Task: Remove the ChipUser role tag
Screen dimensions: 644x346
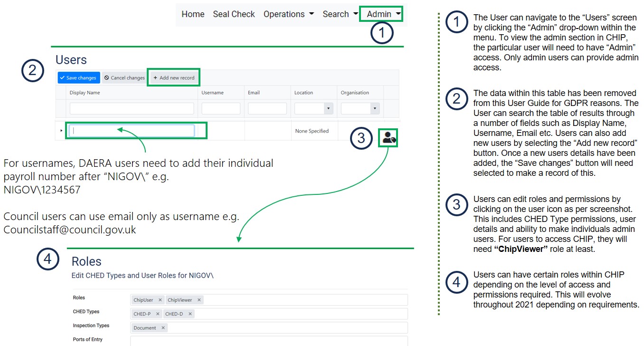Action: pos(160,300)
